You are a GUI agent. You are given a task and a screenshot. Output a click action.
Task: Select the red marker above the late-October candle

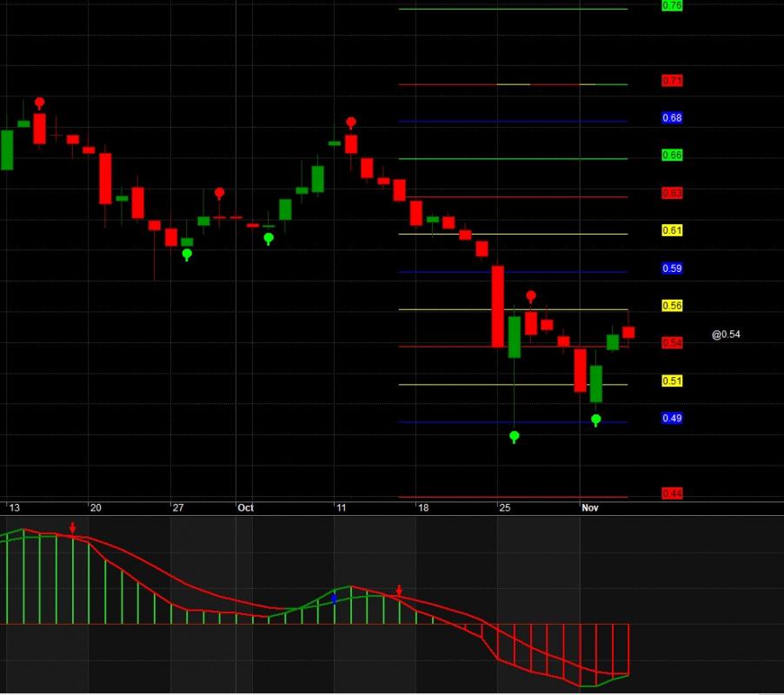click(x=531, y=296)
